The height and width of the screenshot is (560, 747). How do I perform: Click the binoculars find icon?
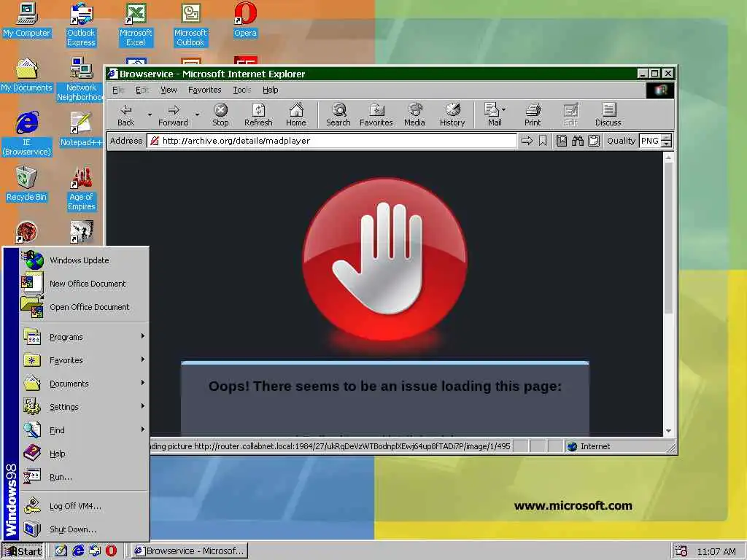[578, 141]
